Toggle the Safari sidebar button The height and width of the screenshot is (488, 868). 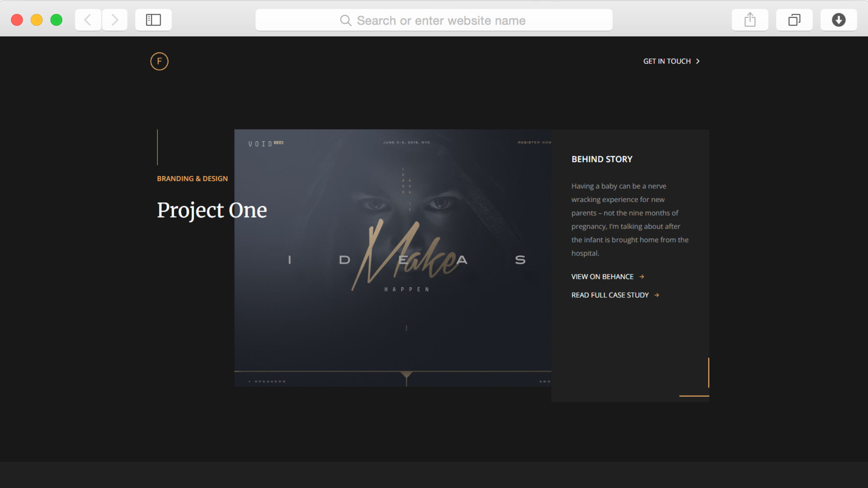click(153, 20)
